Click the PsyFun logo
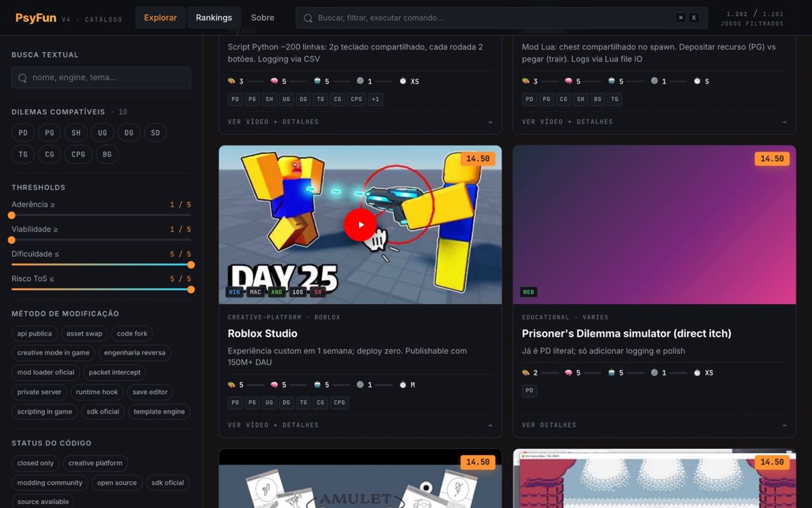The height and width of the screenshot is (508, 812). [36, 18]
